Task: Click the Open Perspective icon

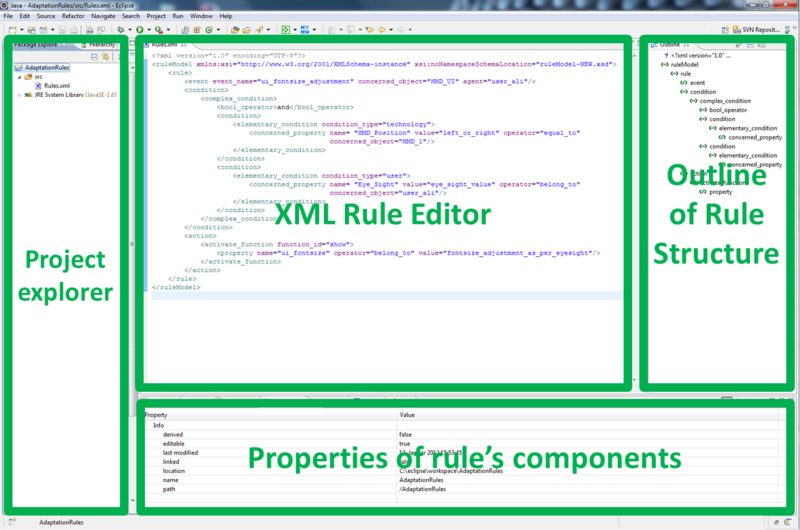Action: 723,31
